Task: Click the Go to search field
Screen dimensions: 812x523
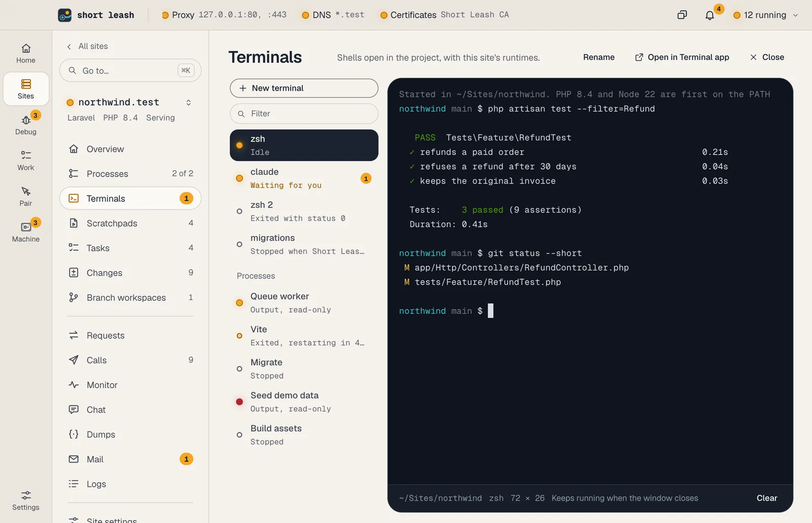Action: coord(130,71)
